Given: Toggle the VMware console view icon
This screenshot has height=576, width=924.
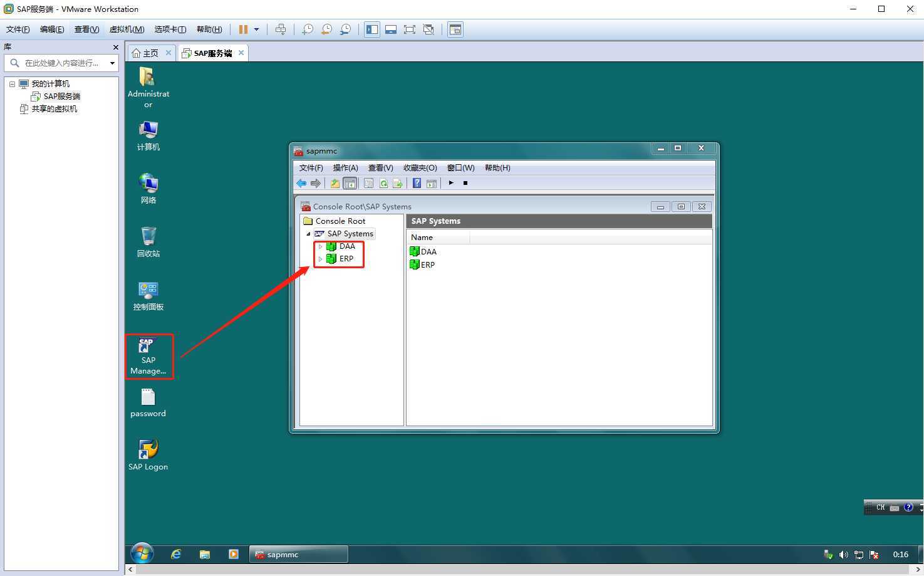Looking at the screenshot, I should (x=455, y=29).
